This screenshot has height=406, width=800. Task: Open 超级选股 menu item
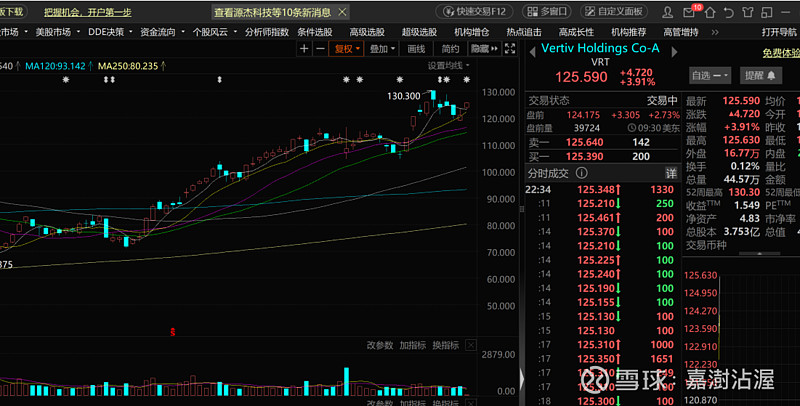pos(419,32)
